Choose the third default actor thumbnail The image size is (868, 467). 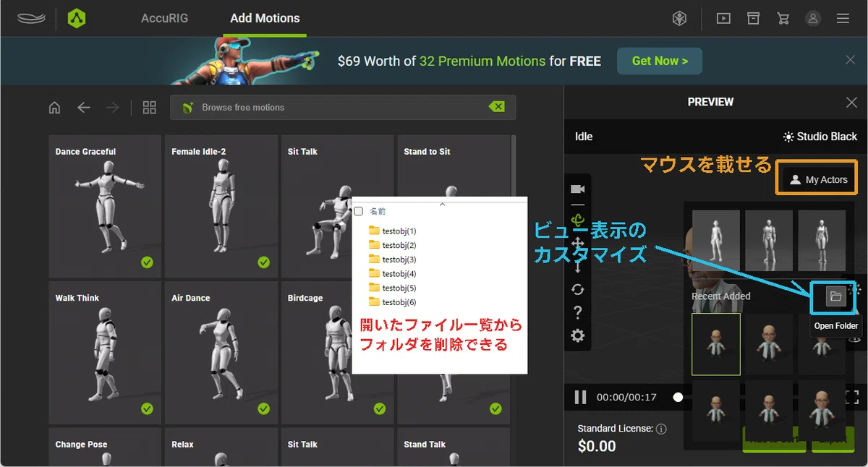[x=822, y=240]
